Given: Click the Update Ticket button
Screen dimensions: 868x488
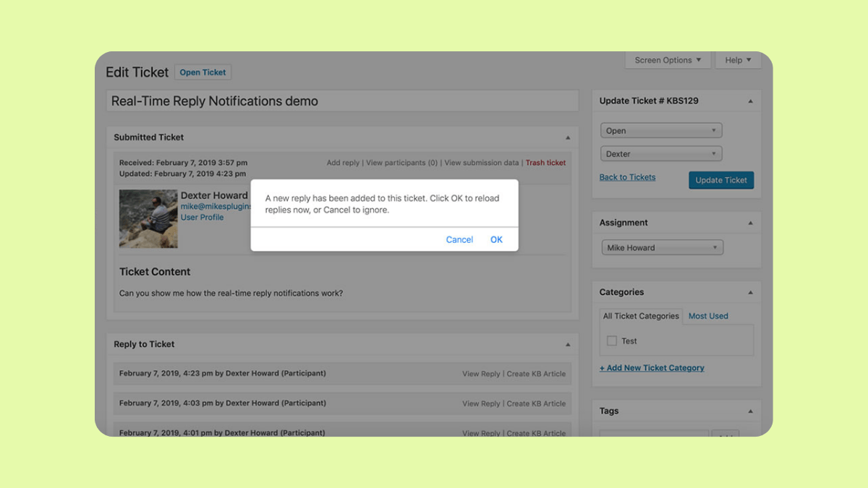Looking at the screenshot, I should click(721, 180).
